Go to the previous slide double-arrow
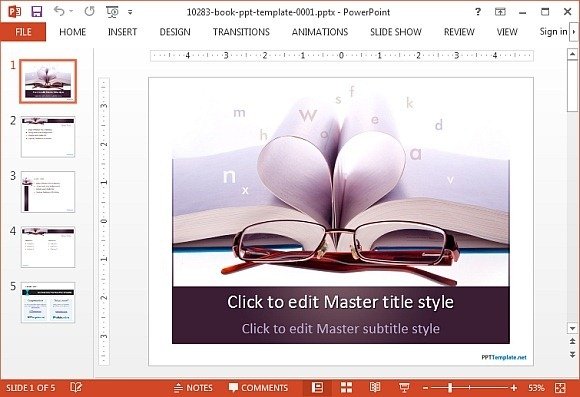 tap(572, 341)
